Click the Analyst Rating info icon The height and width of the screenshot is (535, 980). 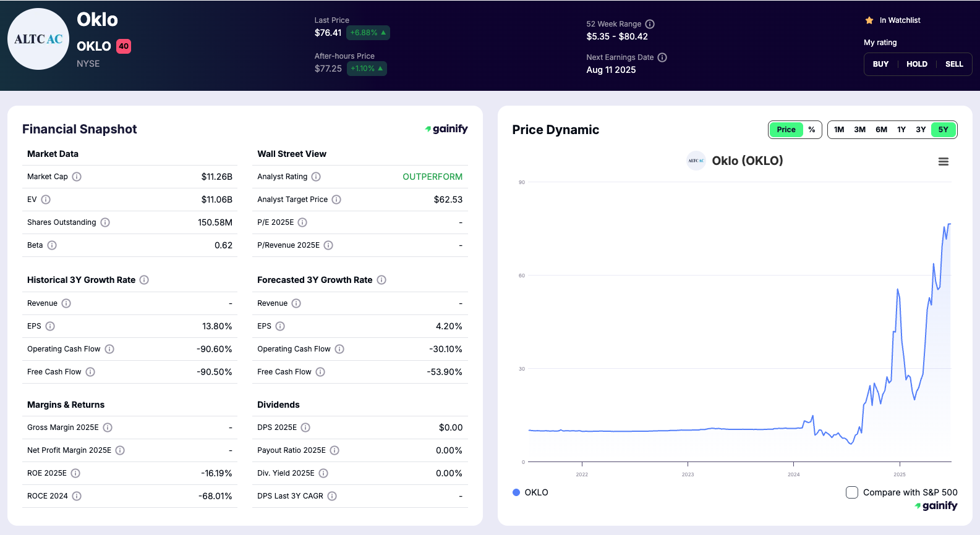coord(316,177)
